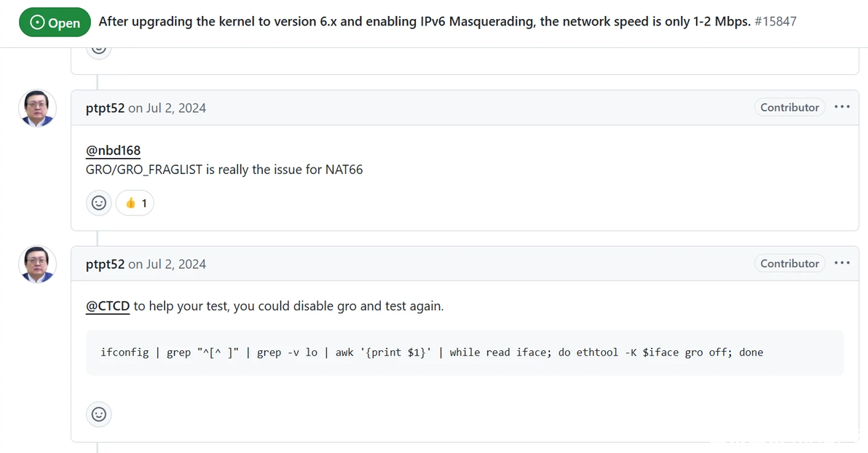Click the Jul 2, 2024 timestamp on the NAT66 comment
This screenshot has width=868, height=453.
pyautogui.click(x=175, y=108)
